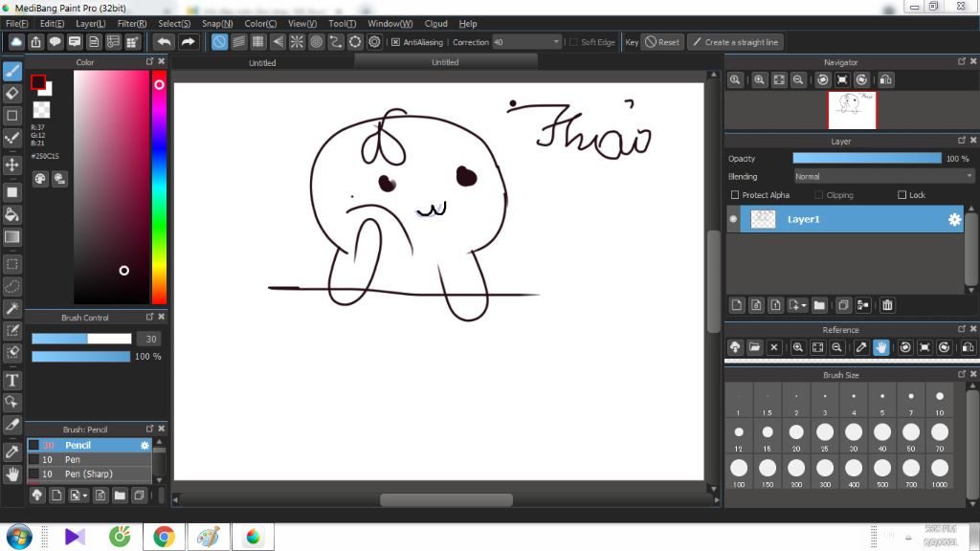Open snap settings gear icon
Screen dimensions: 980x551
pyautogui.click(x=374, y=42)
